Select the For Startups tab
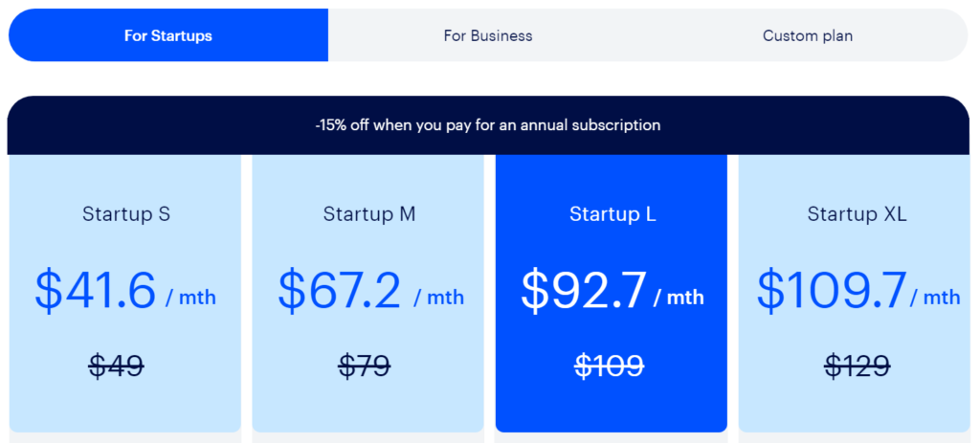The width and height of the screenshot is (980, 443). [x=168, y=35]
